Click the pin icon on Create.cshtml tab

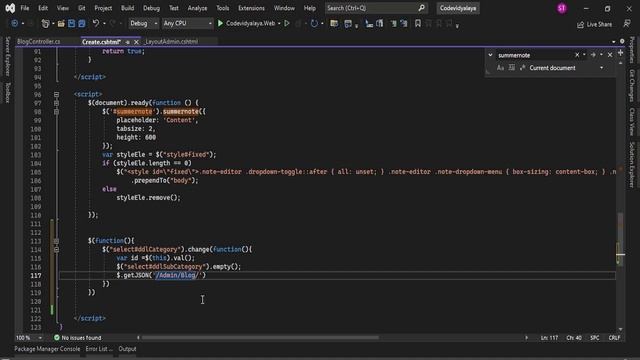(x=128, y=42)
